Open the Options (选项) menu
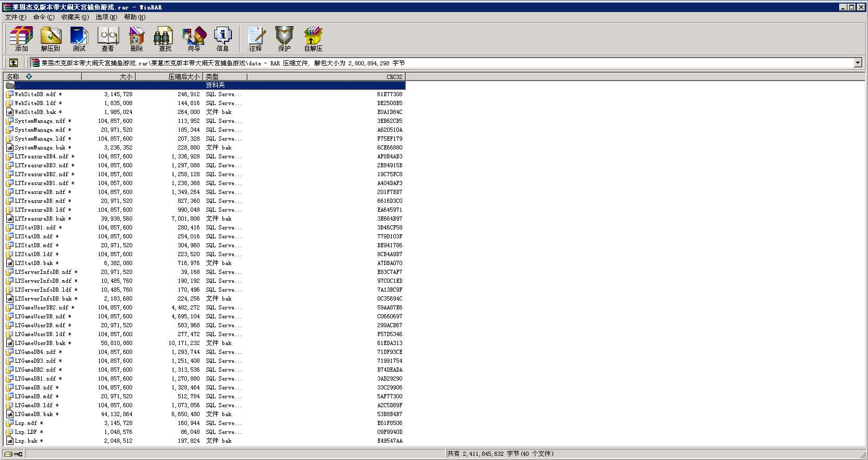The height and width of the screenshot is (460, 868). click(107, 17)
